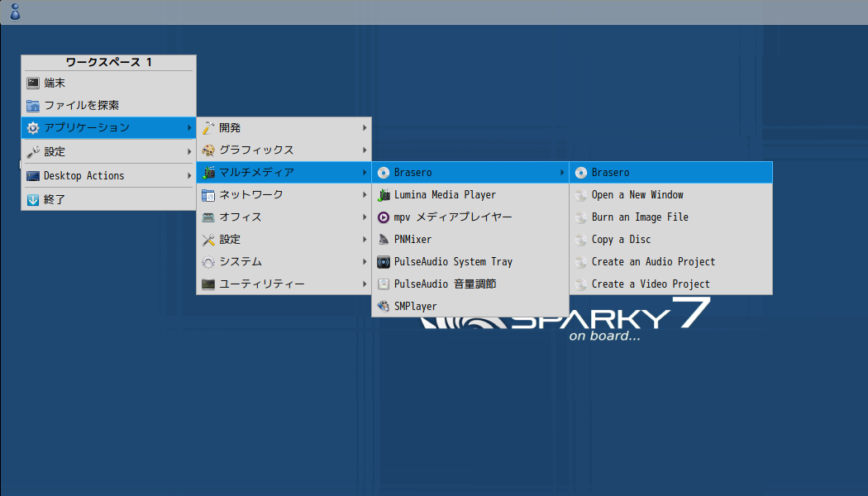Expand the アプリケーション submenu arrow
Viewport: 868px width, 496px height.
(189, 128)
